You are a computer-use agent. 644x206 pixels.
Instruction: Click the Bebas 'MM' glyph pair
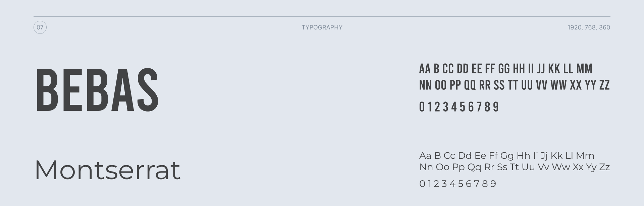584,69
